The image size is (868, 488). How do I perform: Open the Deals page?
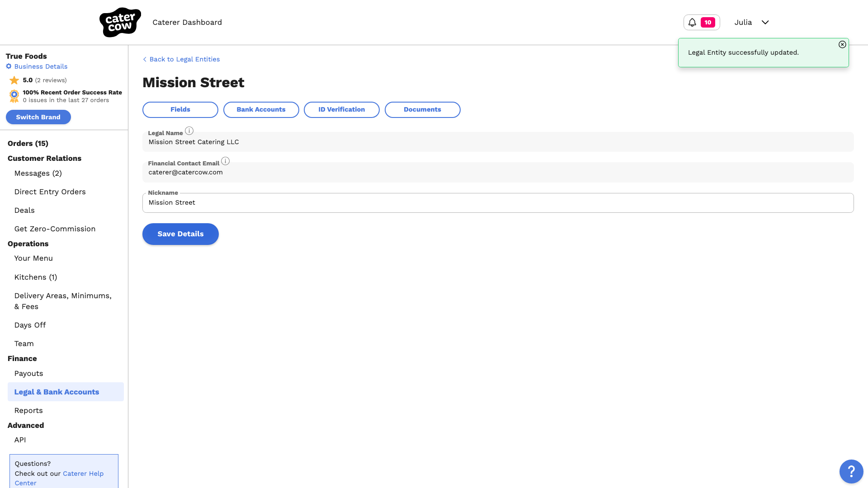click(x=24, y=211)
